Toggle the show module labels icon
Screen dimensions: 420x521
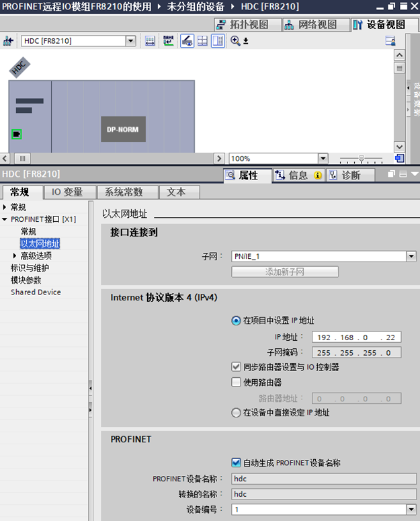tap(187, 41)
